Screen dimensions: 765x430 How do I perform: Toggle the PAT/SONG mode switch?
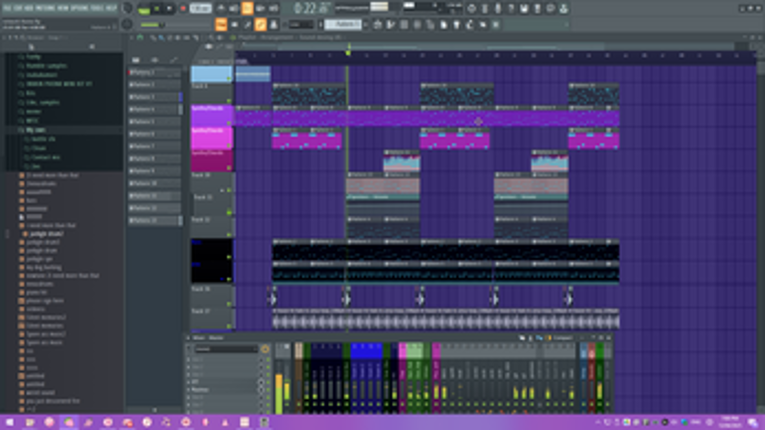144,8
